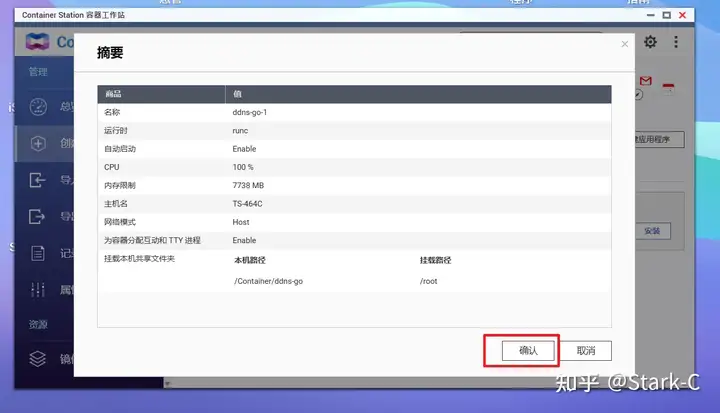Select the runc runtime value
Viewport: 720px width, 413px height.
point(240,130)
